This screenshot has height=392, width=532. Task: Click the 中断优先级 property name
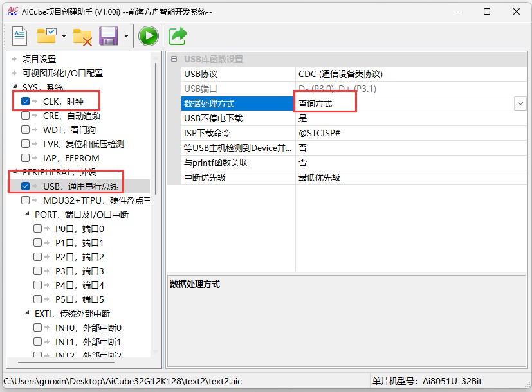[x=205, y=177]
